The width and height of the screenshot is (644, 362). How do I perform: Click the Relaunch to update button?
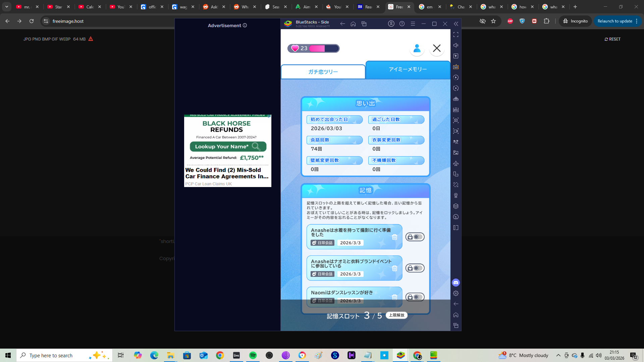pos(615,21)
